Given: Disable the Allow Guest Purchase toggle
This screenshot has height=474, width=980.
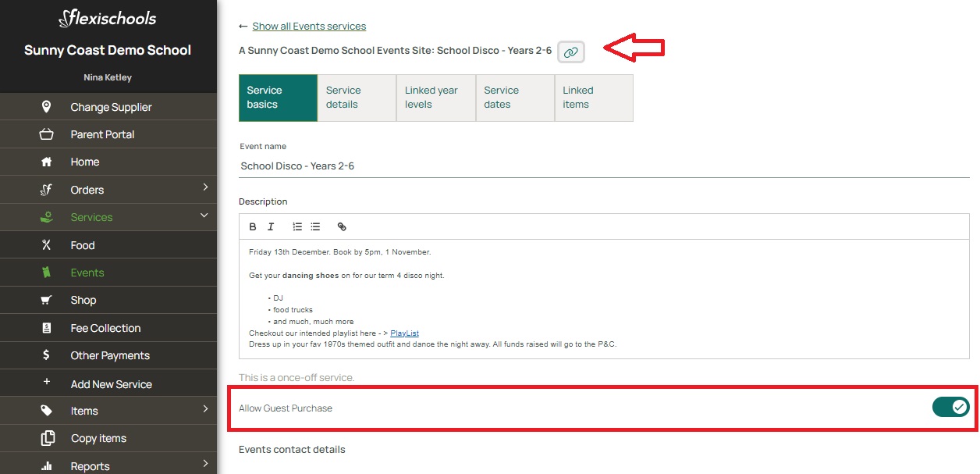Looking at the screenshot, I should (950, 407).
